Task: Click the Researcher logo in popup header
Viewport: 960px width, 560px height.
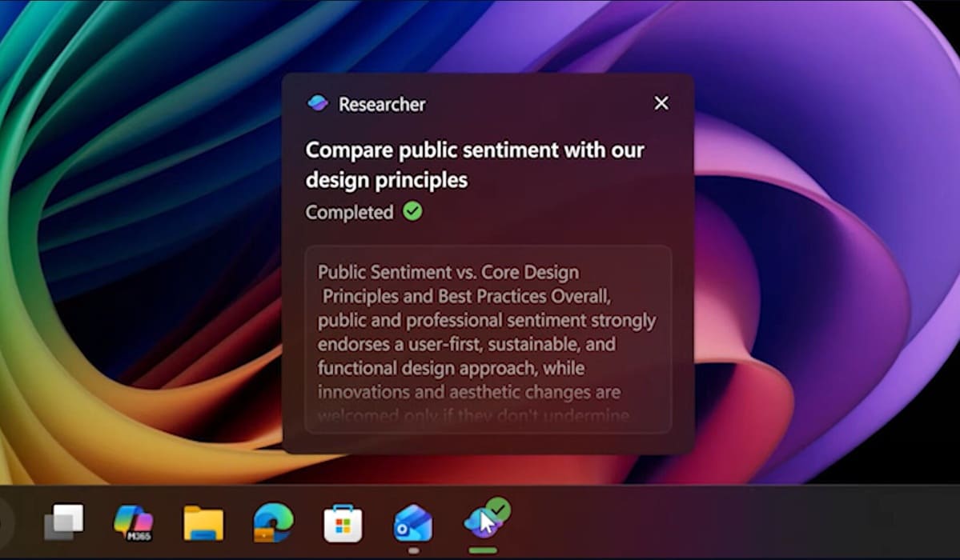Action: click(318, 104)
